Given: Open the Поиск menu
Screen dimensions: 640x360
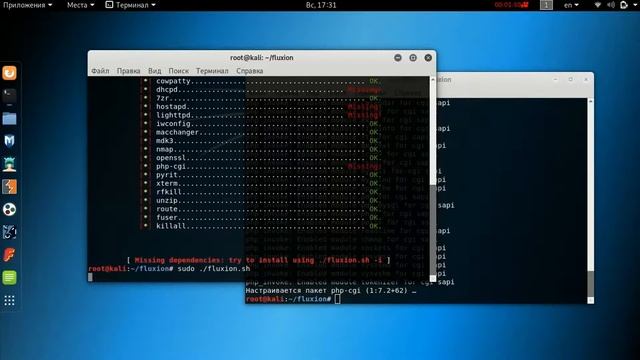Looking at the screenshot, I should 178,71.
